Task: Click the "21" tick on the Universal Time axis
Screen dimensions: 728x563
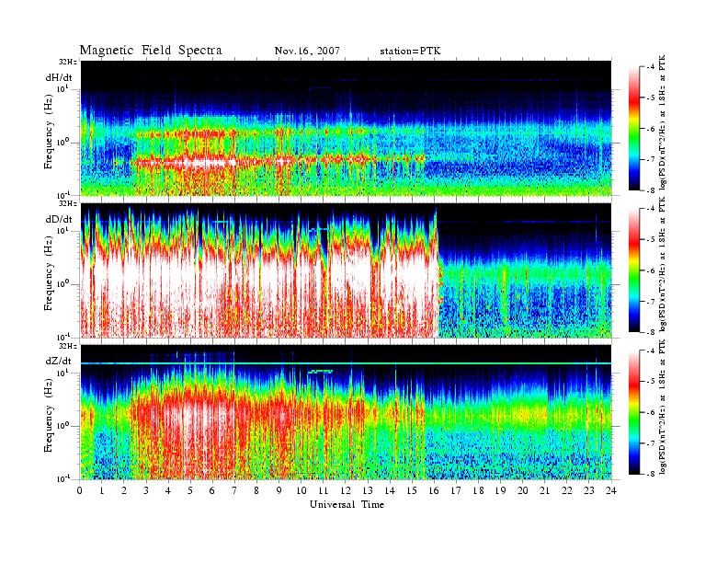Action: (x=545, y=490)
